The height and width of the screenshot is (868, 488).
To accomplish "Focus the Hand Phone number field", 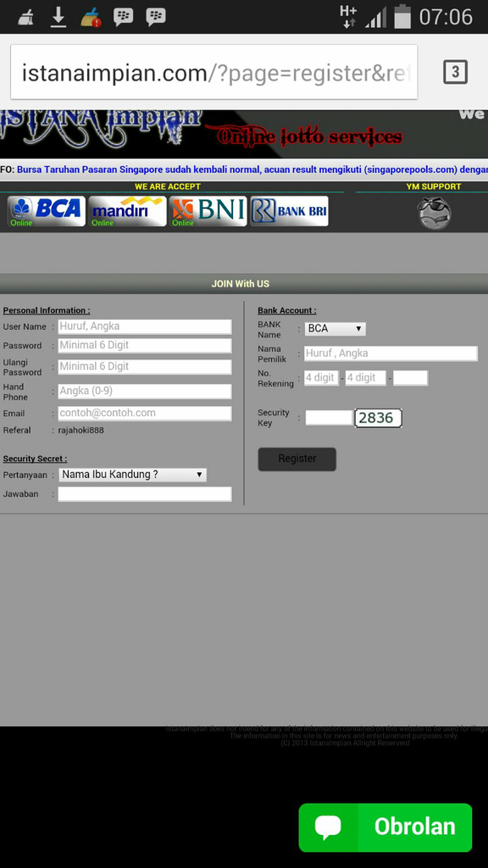I will [145, 392].
